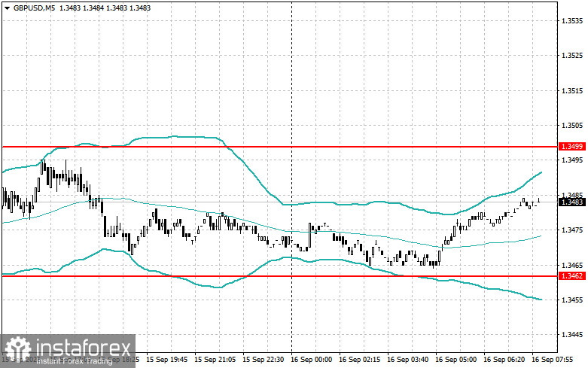Click the 1.3505 price scale label
This screenshot has width=588, height=368.
[572, 126]
